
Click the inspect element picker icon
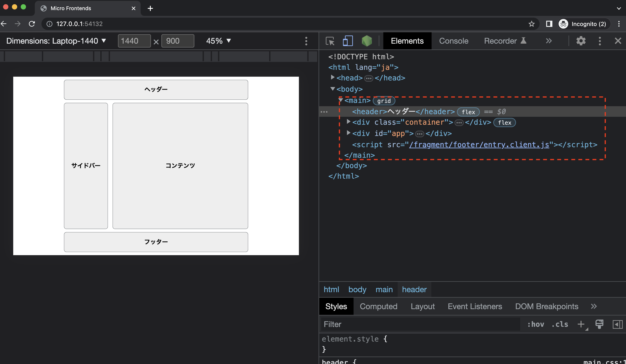(330, 41)
